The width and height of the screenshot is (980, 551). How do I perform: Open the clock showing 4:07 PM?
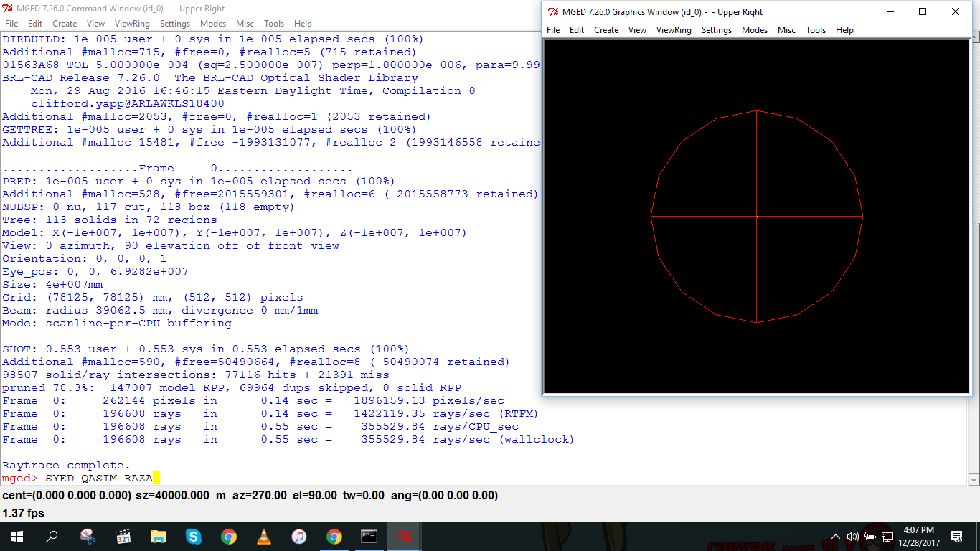click(918, 537)
